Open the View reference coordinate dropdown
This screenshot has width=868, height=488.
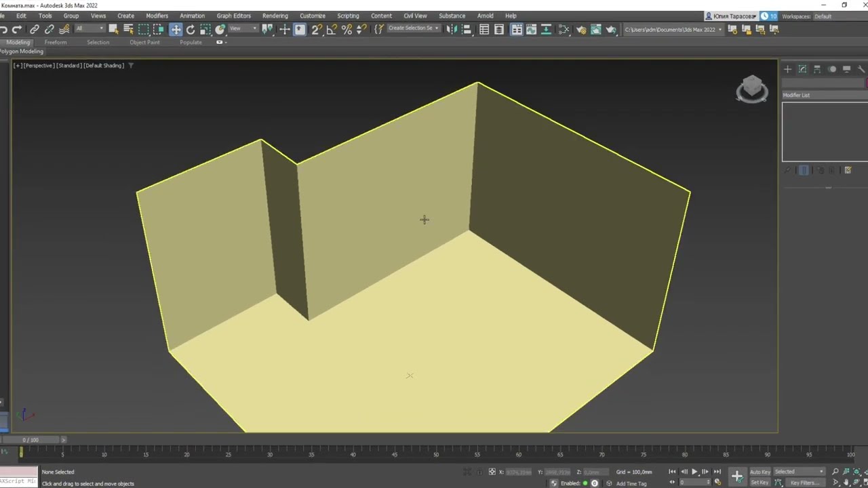[x=243, y=28]
